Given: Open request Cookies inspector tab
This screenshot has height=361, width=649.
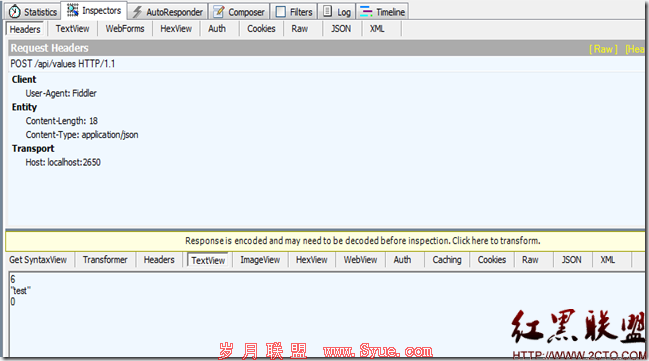Looking at the screenshot, I should pos(261,29).
